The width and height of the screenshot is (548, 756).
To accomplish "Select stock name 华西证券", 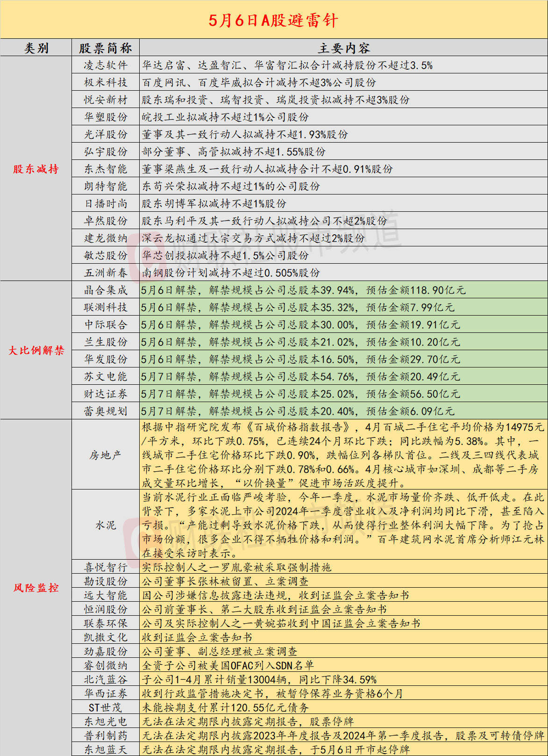I will 106,694.
